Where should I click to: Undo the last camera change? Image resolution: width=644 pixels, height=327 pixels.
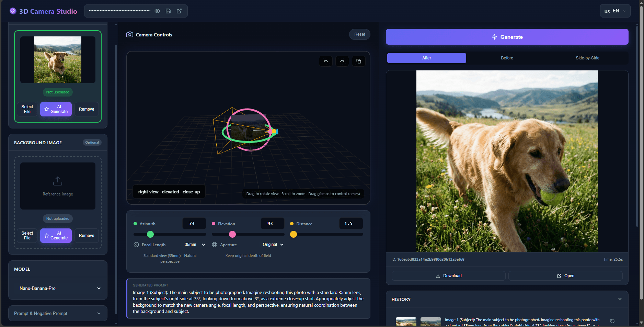pos(326,61)
